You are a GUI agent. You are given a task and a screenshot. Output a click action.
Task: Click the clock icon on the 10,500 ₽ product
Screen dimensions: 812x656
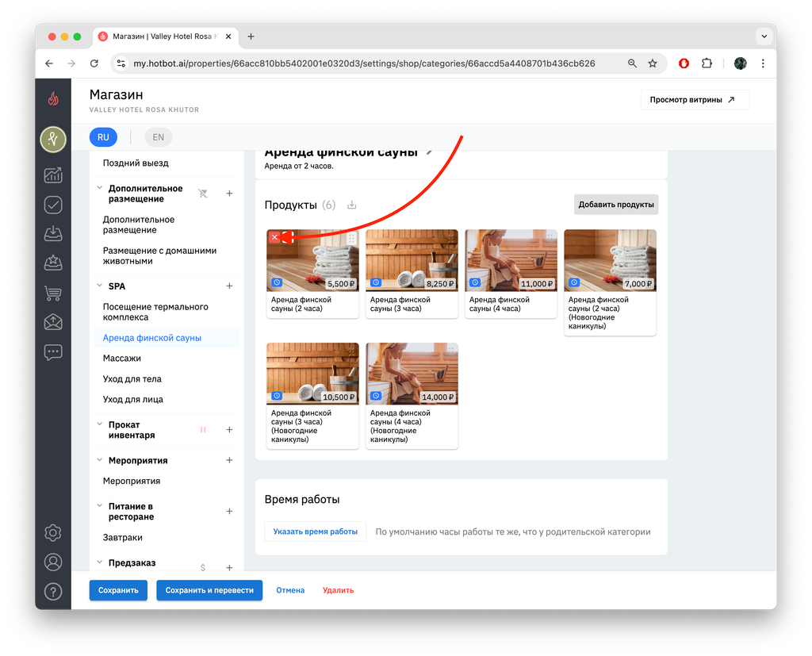tap(277, 396)
